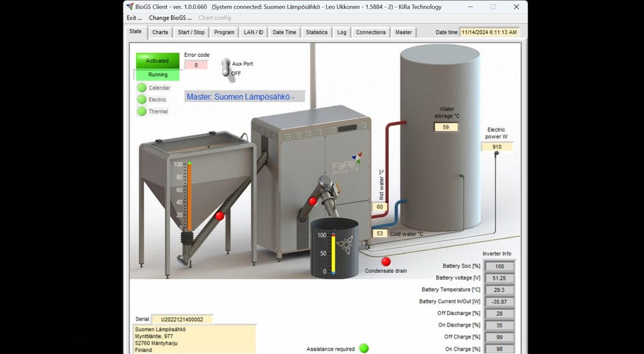Click the Master: Suomen Lämpösähkö label
Image resolution: width=644 pixels, height=354 pixels.
[244, 97]
